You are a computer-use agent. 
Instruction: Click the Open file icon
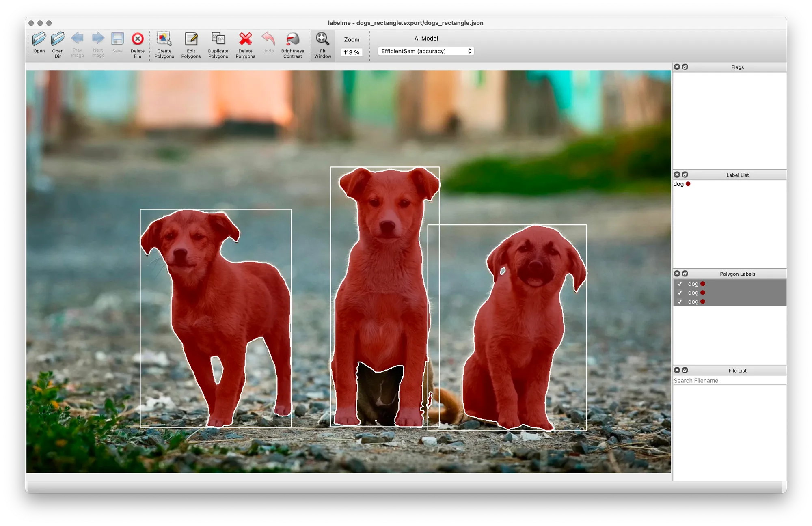(39, 39)
